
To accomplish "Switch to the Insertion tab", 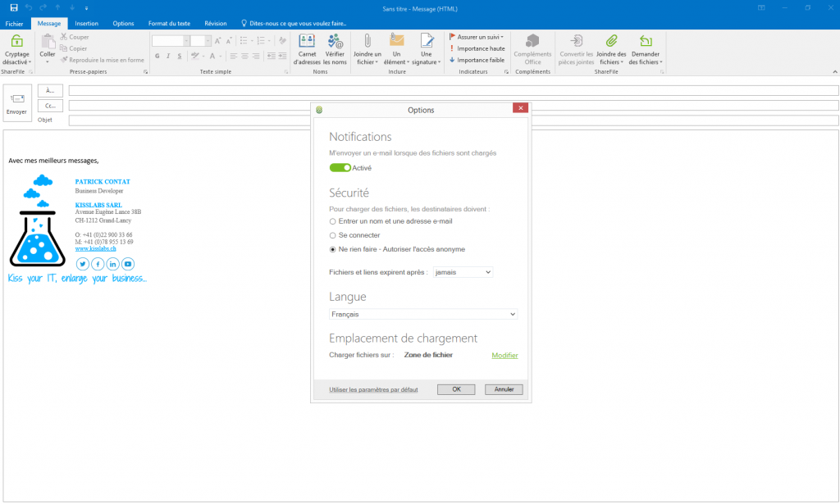I will point(86,23).
